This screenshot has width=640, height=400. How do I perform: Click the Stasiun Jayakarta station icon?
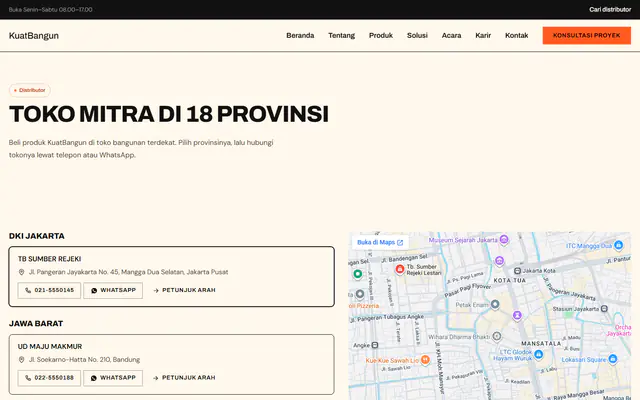tap(604, 309)
